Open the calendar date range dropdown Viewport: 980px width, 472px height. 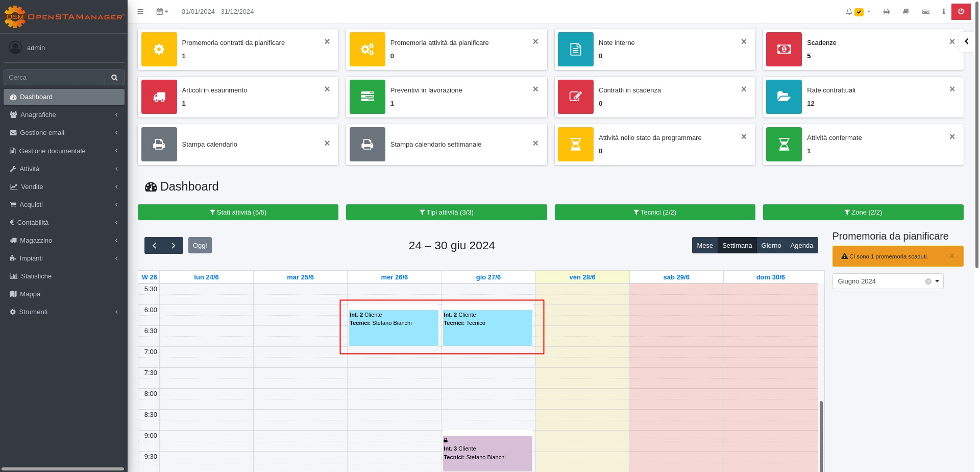[x=162, y=11]
